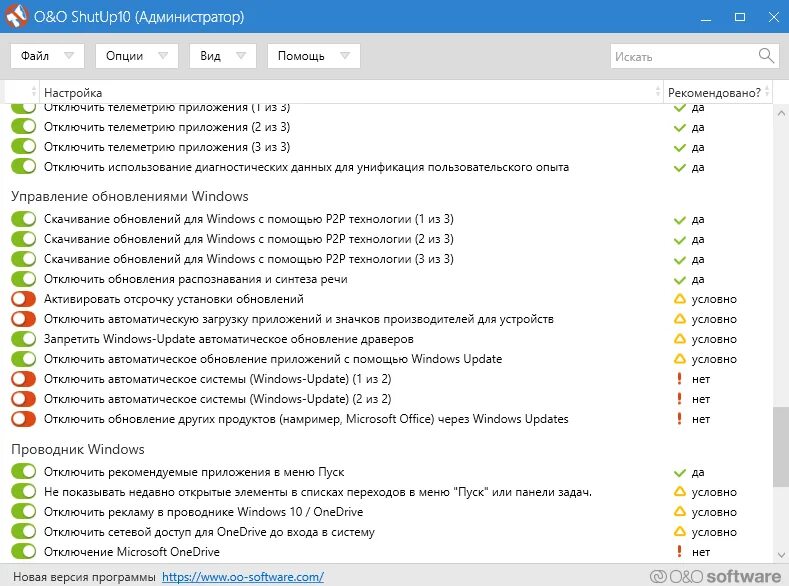Click text Отключить обновления распознавания и синтеза речи
Image resolution: width=789 pixels, height=586 pixels.
195,279
